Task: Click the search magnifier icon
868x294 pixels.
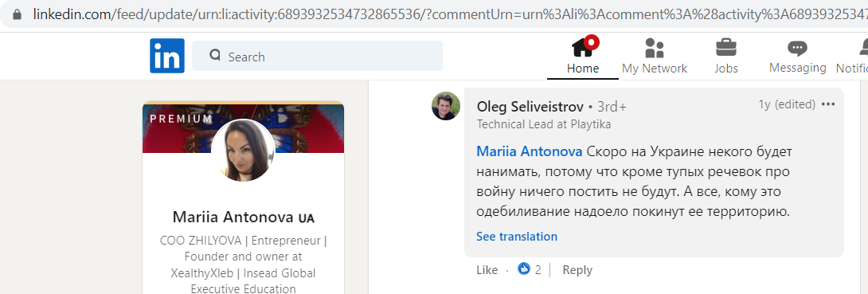Action: point(215,55)
